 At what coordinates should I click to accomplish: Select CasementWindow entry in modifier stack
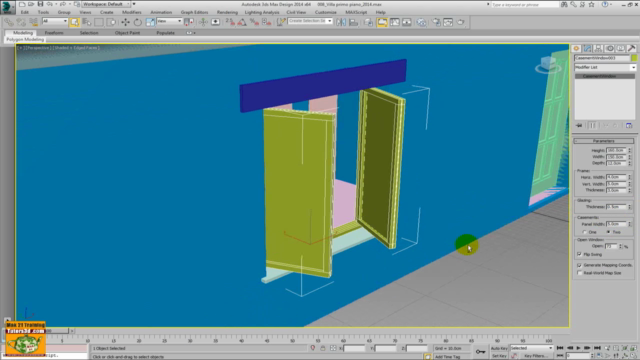[x=605, y=76]
